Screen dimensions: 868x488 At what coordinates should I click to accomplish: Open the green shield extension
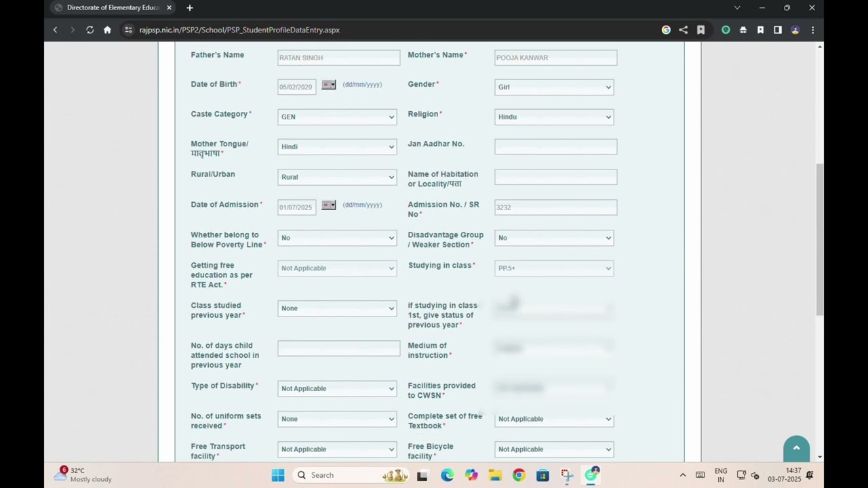pyautogui.click(x=726, y=30)
